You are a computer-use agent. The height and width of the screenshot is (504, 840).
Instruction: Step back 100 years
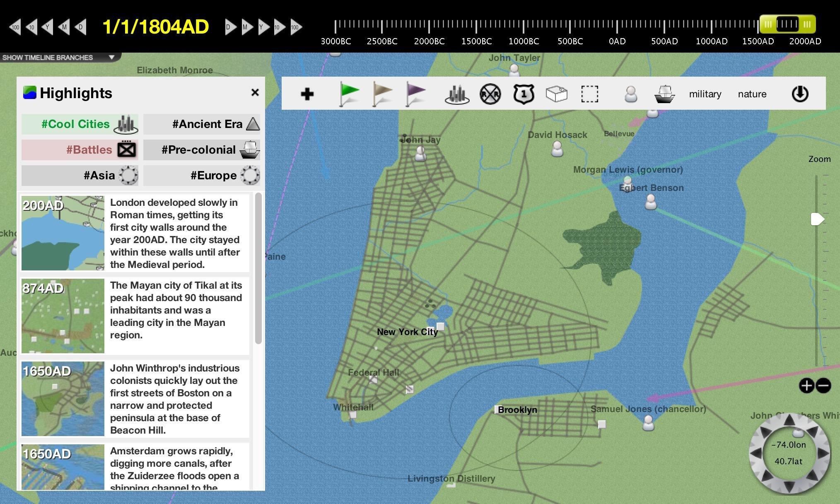click(15, 27)
